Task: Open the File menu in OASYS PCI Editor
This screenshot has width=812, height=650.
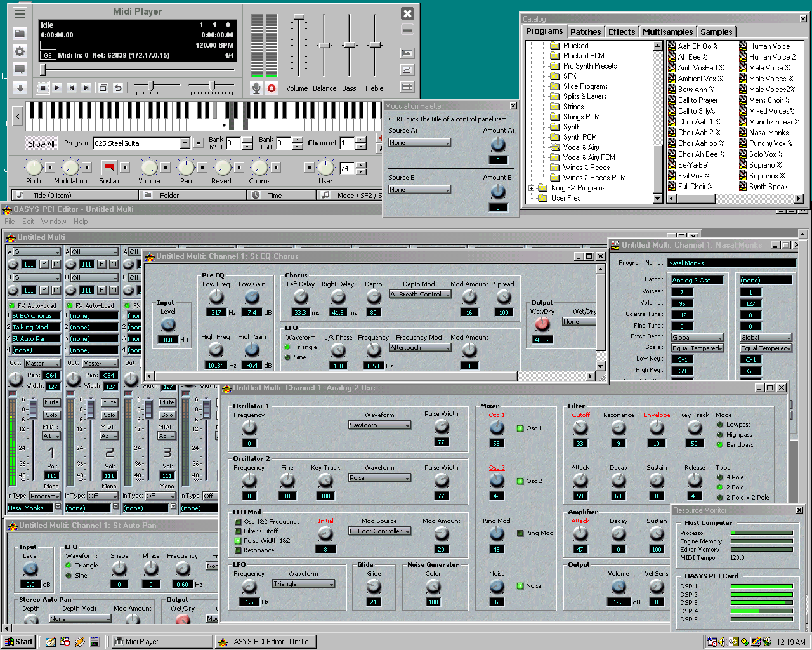Action: tap(10, 222)
